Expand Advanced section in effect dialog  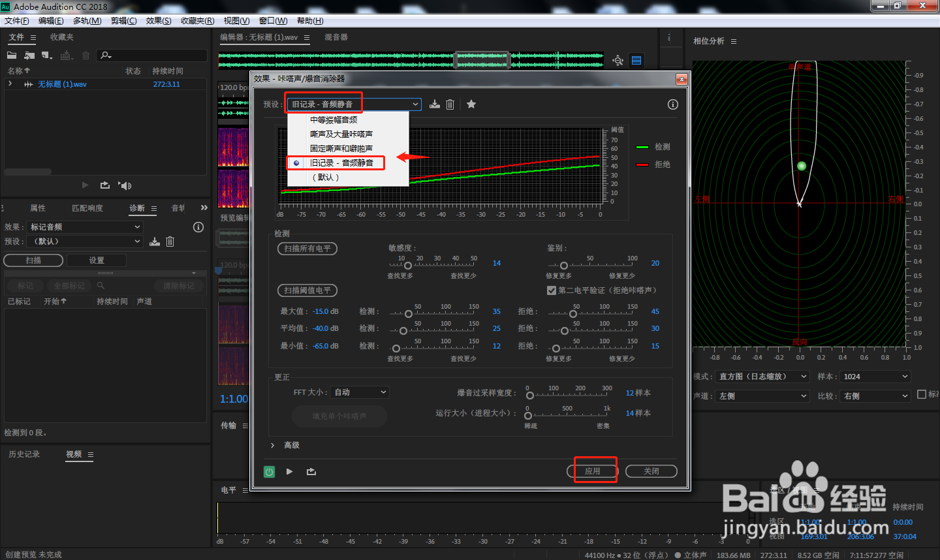click(272, 445)
